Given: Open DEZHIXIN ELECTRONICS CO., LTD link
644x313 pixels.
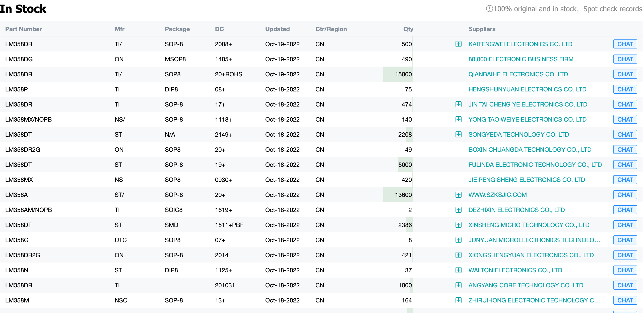Looking at the screenshot, I should [x=517, y=210].
